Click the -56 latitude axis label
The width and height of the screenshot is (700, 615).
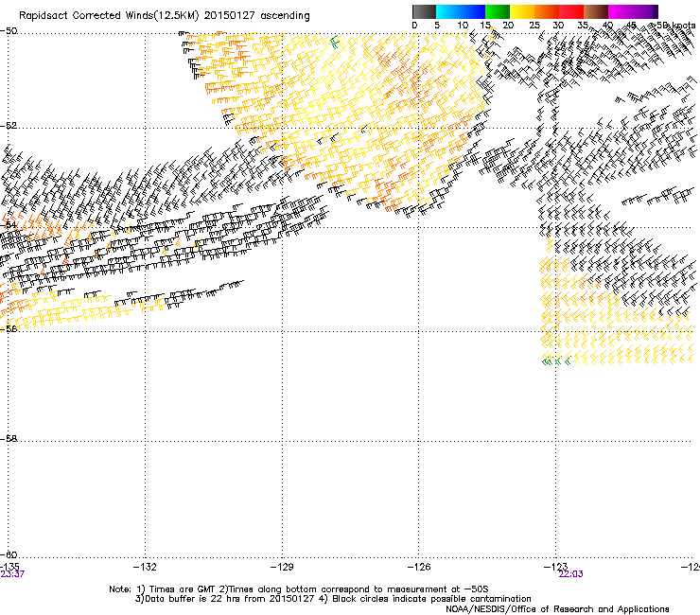[9, 328]
